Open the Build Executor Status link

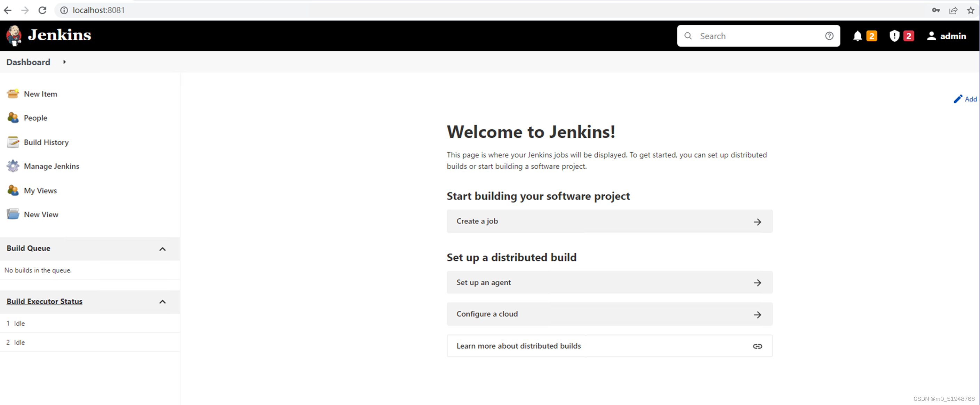[44, 301]
